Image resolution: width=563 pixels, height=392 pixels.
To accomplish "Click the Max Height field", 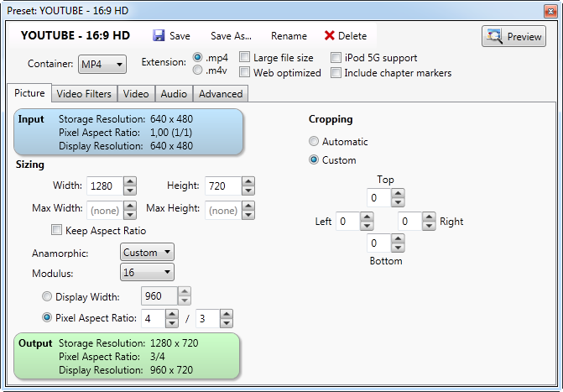I will click(223, 210).
